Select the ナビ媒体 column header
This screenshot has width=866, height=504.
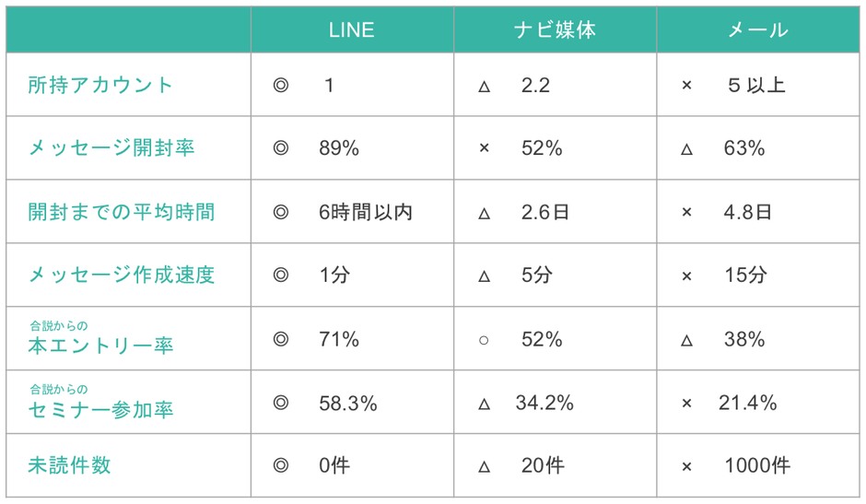555,30
